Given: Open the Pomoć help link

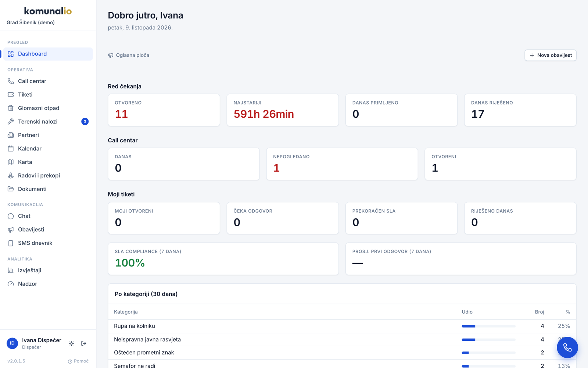Looking at the screenshot, I should tap(78, 361).
